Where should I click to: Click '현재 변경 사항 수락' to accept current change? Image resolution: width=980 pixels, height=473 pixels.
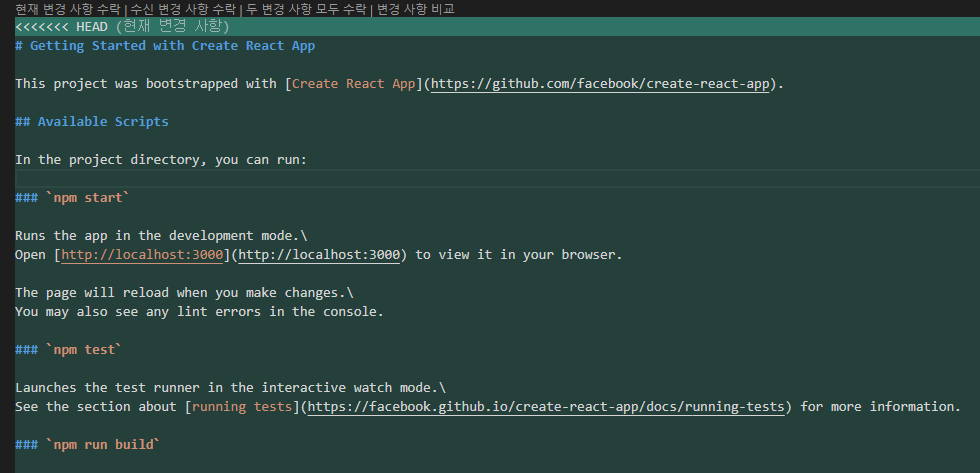68,9
